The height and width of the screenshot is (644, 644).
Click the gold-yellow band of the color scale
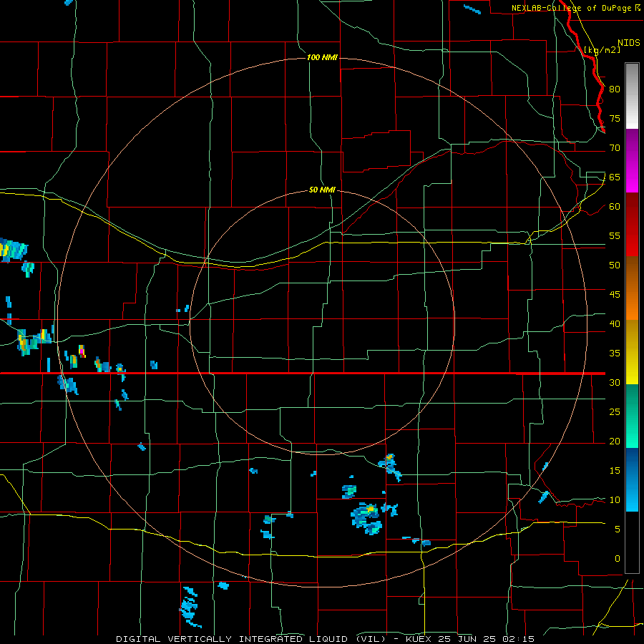coord(633,352)
